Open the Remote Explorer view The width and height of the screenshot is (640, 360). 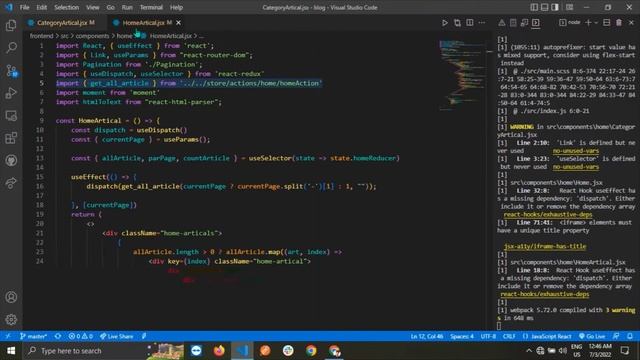click(11, 116)
